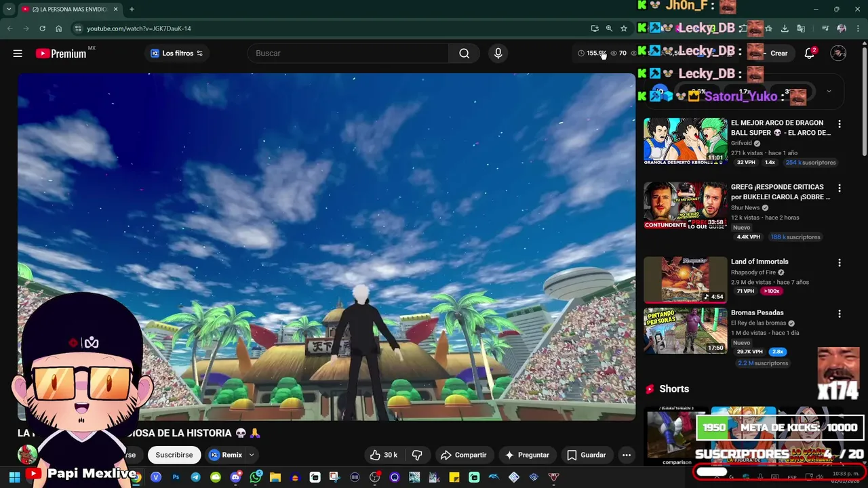
Task: Open options for Land of Immortals video
Action: tap(840, 263)
